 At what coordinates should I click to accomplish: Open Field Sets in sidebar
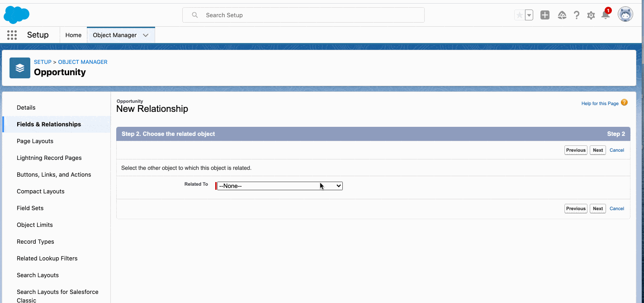click(x=30, y=208)
